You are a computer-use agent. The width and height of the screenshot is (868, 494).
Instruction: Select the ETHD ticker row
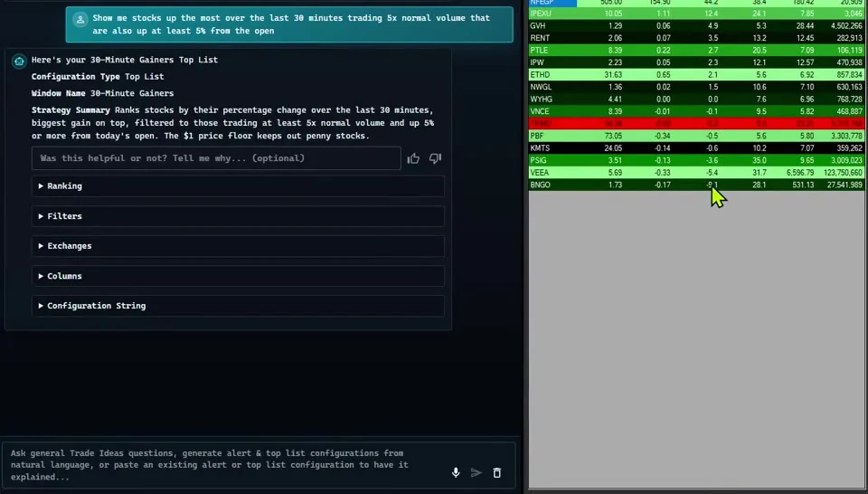coord(696,75)
